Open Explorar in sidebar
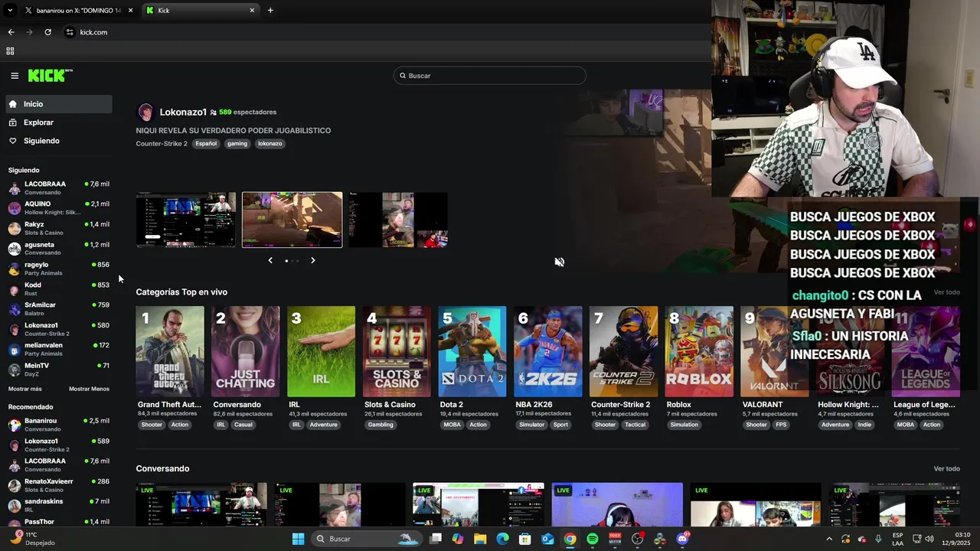 [59, 122]
